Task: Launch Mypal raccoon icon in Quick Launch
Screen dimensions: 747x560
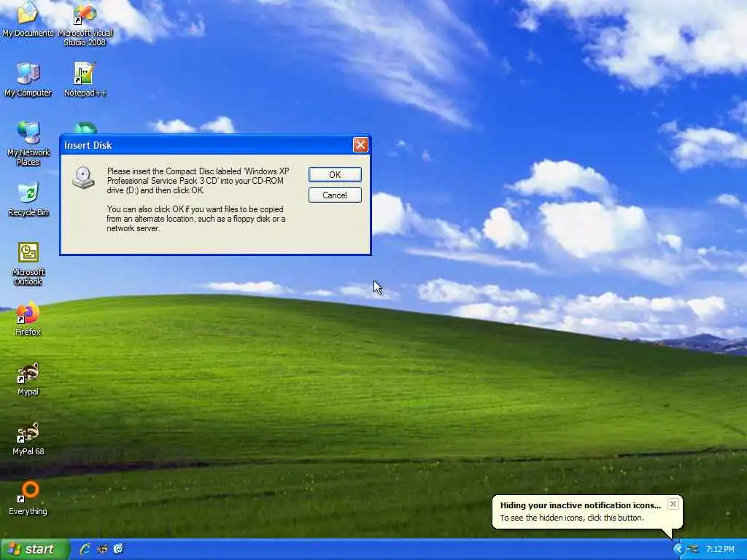Action: click(102, 549)
